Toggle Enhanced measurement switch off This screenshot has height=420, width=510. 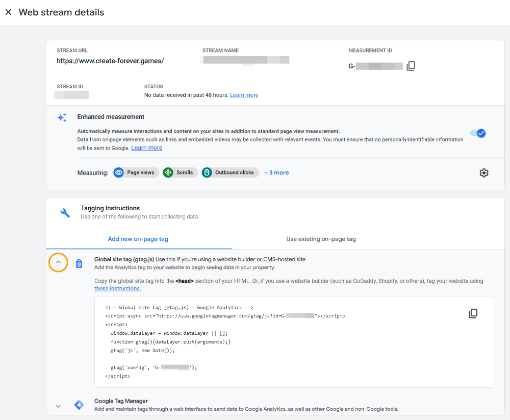point(478,133)
